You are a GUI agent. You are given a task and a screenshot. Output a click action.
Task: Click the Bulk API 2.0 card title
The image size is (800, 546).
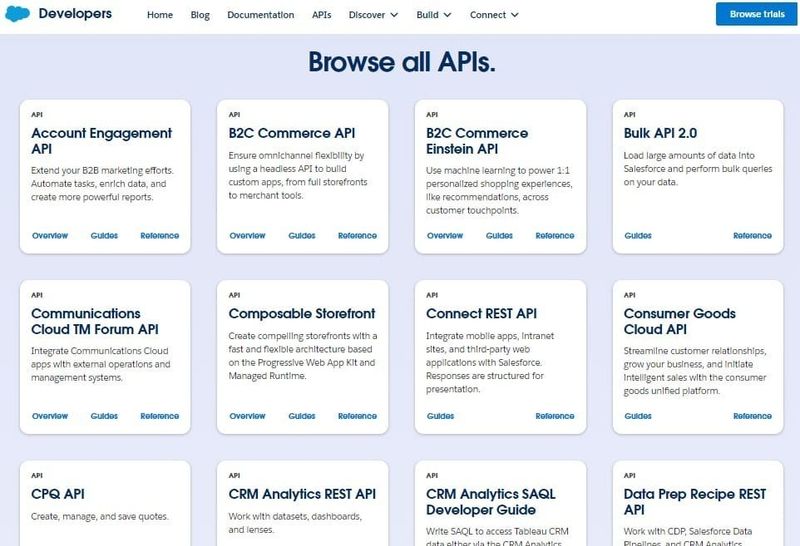coord(660,133)
